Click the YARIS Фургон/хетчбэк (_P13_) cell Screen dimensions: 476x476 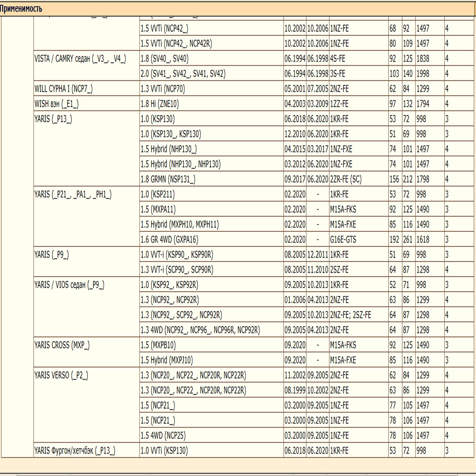point(75,451)
